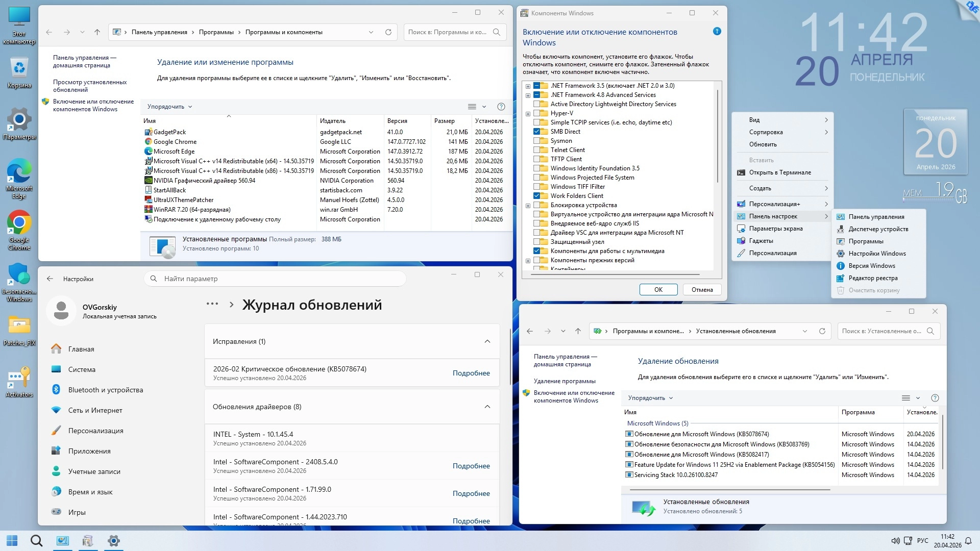Open taskbar search magnifier icon
Image resolution: width=980 pixels, height=551 pixels.
(36, 541)
